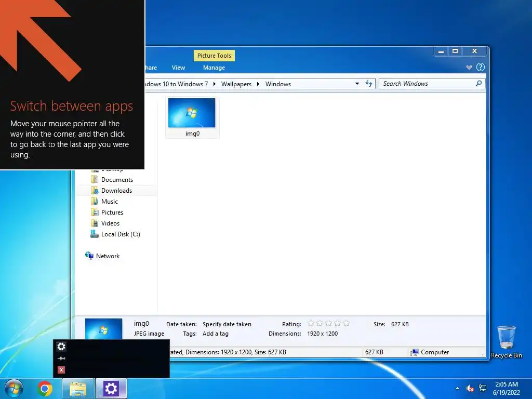This screenshot has height=399, width=532.
Task: Select the Windows breadcrumb segment
Action: tap(278, 84)
